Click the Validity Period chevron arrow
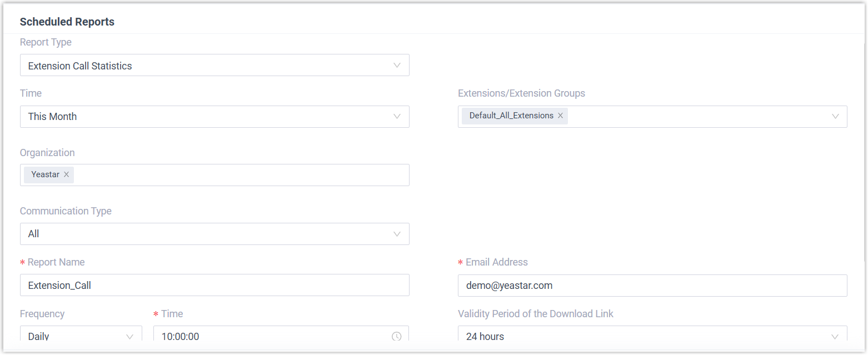 coord(835,337)
